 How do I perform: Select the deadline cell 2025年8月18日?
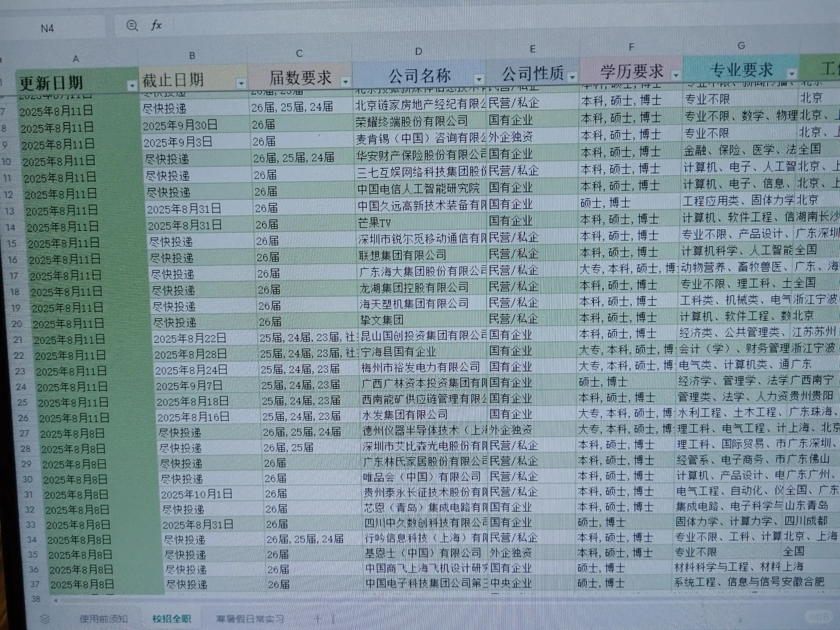pos(207,401)
